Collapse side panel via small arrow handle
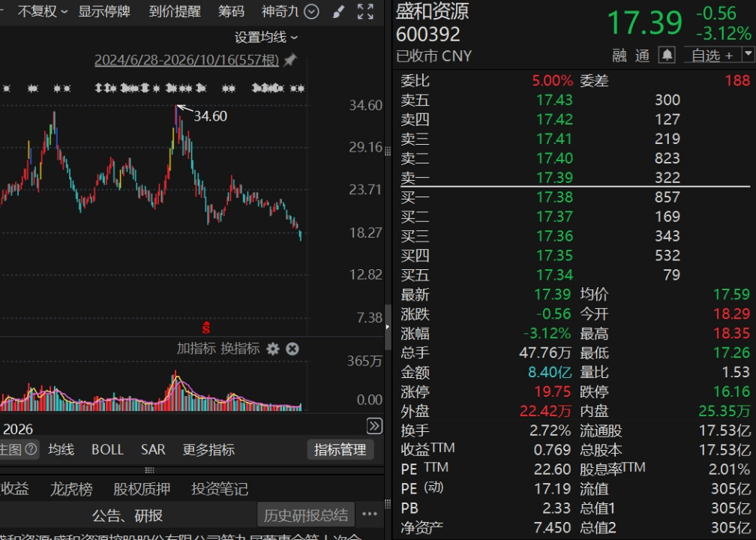This screenshot has width=756, height=540. click(x=387, y=327)
